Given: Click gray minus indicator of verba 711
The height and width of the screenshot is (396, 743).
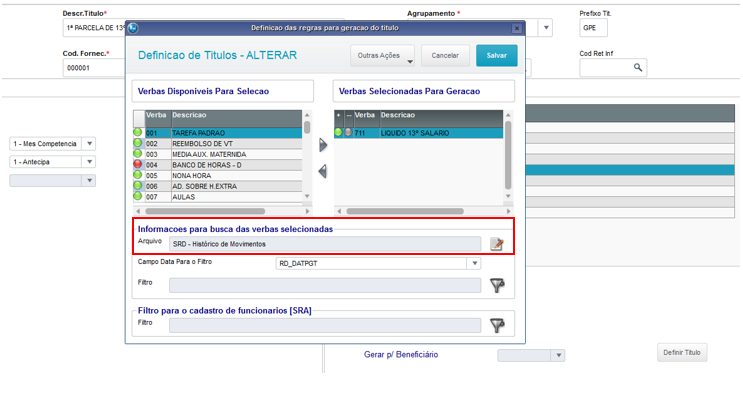Looking at the screenshot, I should point(348,132).
